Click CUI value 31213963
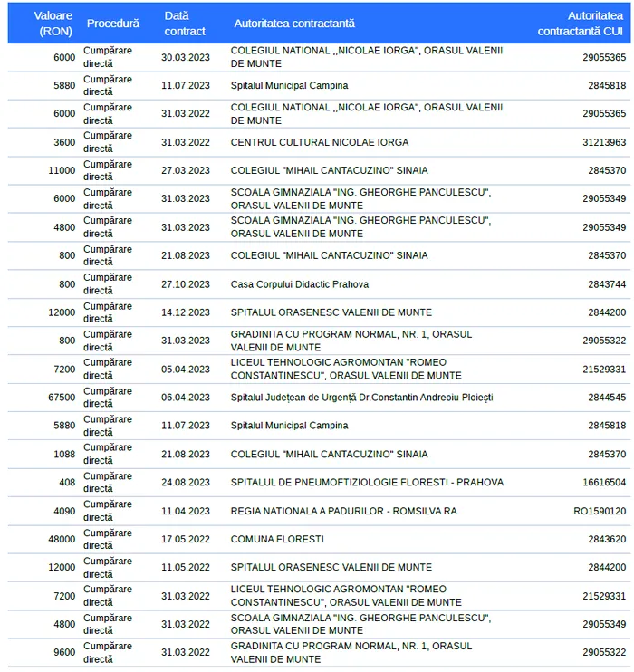Screen dimensions: 634x672 pyautogui.click(x=604, y=142)
